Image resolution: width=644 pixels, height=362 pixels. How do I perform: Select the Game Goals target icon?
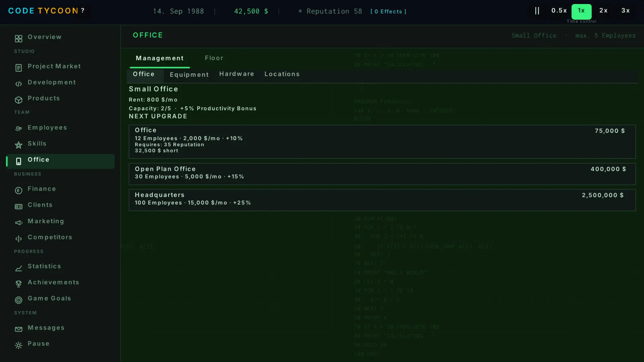(x=18, y=300)
